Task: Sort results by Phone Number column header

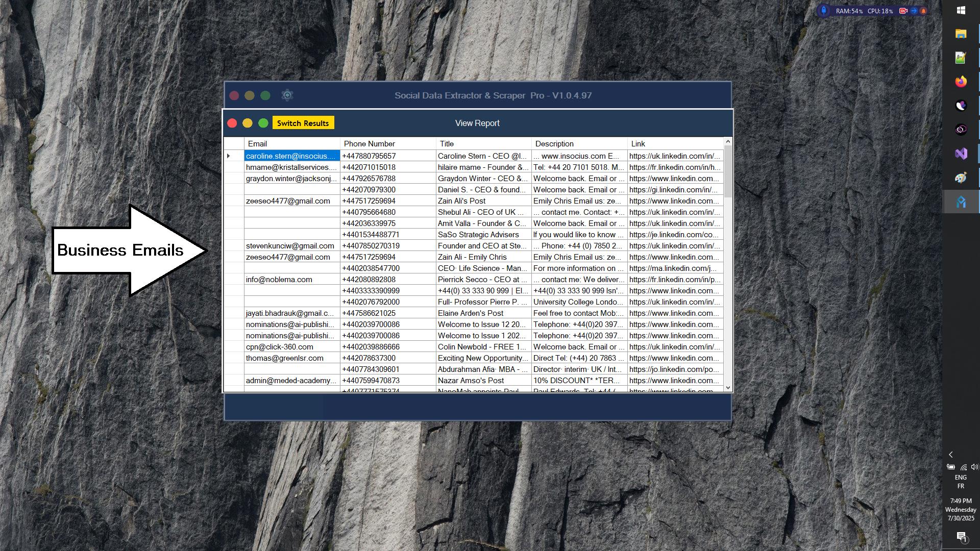Action: pos(387,144)
